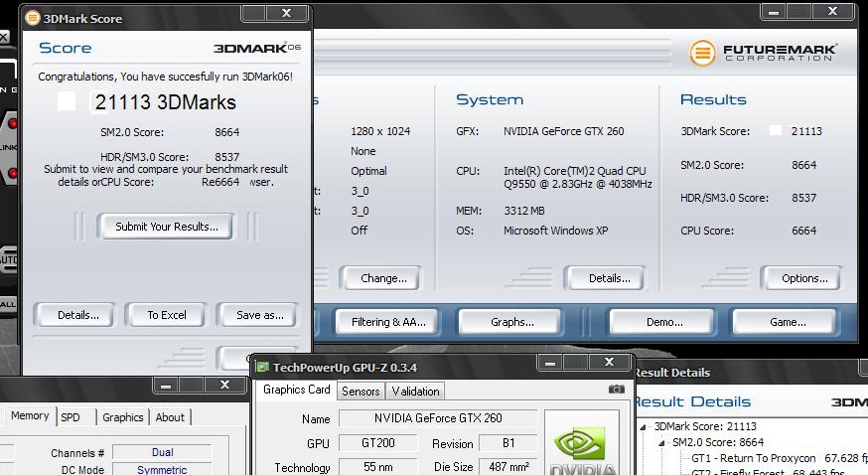Click Results HDR/SM3.0 Score 8537 value
Screen dimensions: 868x475
pyautogui.click(x=803, y=198)
